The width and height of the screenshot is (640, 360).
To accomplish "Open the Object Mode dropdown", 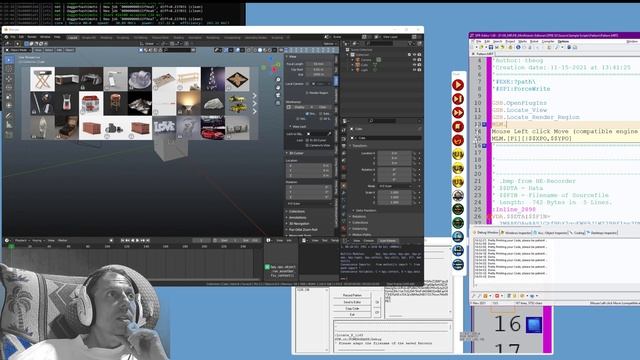I will point(18,50).
